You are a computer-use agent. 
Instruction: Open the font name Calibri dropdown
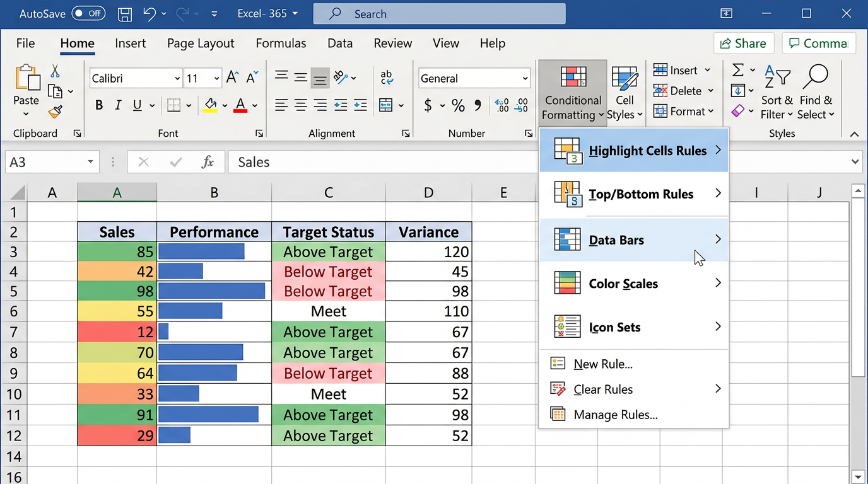coord(177,79)
